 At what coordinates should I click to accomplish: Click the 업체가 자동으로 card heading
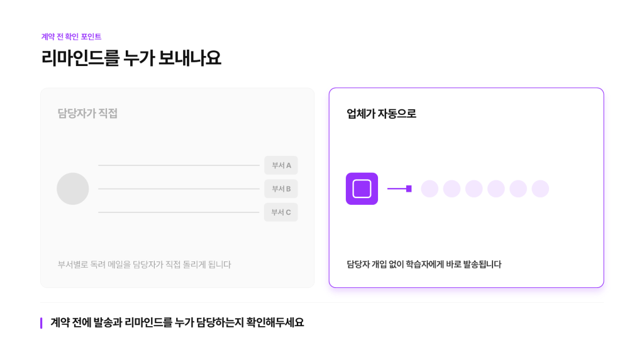pos(381,114)
